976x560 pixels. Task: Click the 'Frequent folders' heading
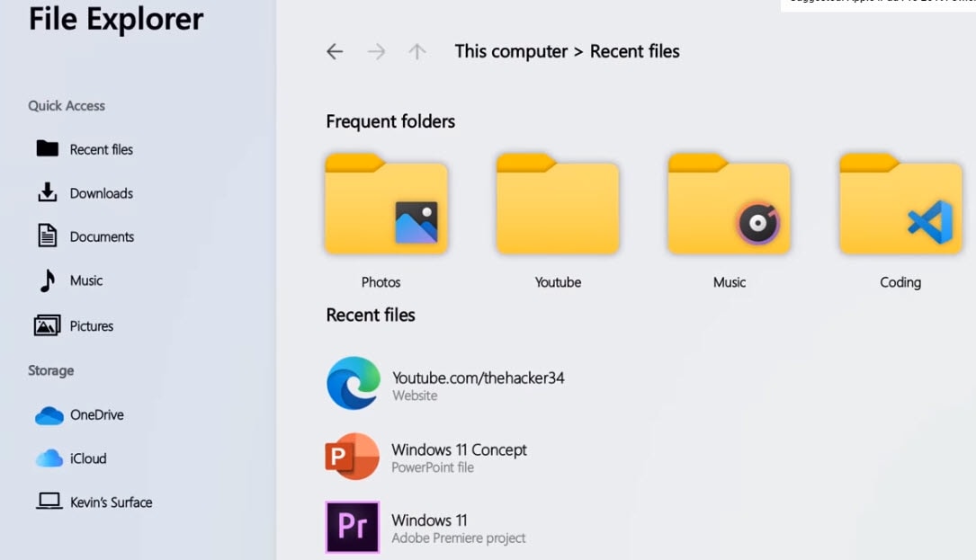tap(390, 121)
